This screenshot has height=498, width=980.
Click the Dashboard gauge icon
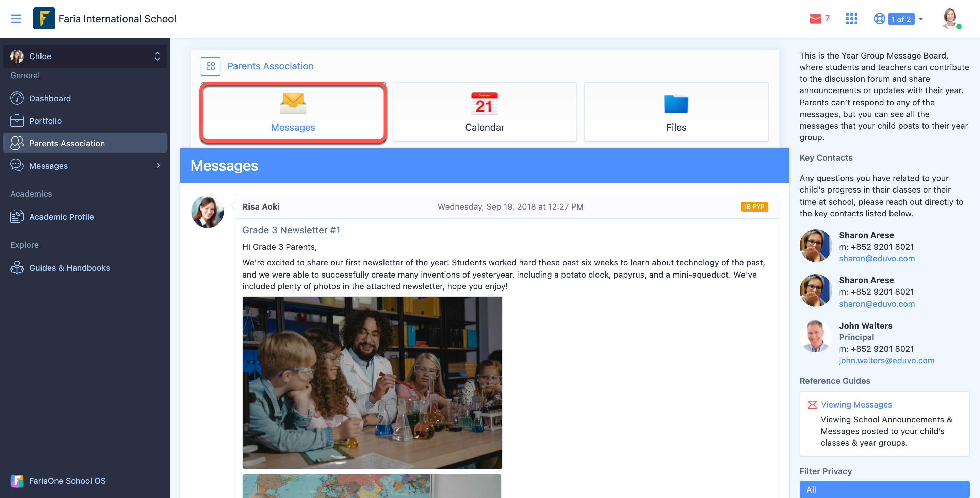pyautogui.click(x=17, y=98)
